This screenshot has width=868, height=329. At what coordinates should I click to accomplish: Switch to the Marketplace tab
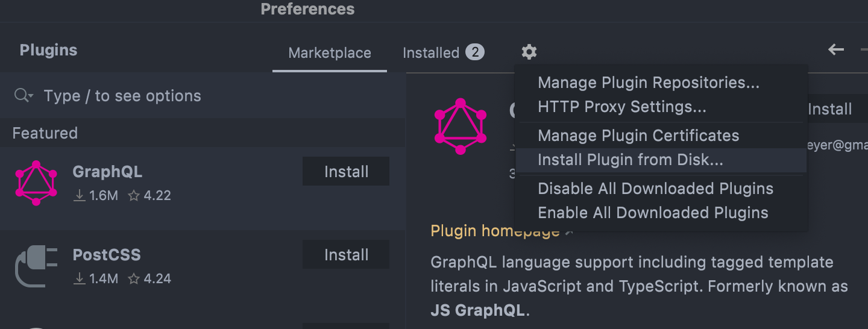[330, 53]
